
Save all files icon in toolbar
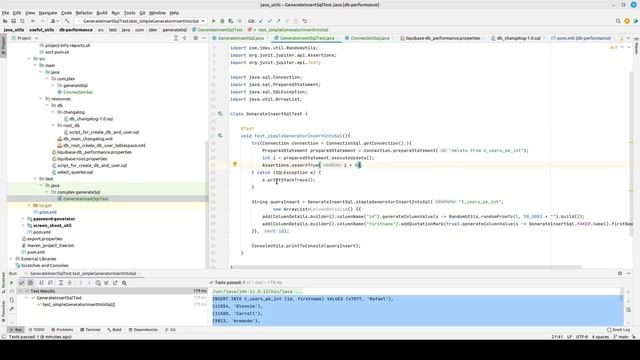(x=13, y=21)
